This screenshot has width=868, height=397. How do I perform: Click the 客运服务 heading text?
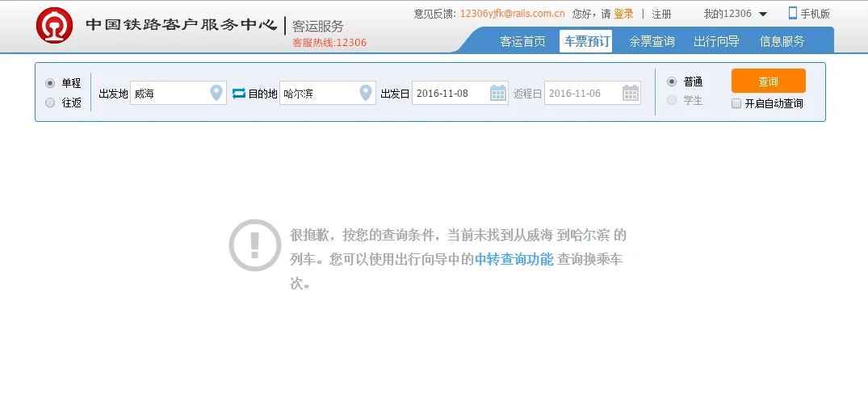pyautogui.click(x=318, y=26)
